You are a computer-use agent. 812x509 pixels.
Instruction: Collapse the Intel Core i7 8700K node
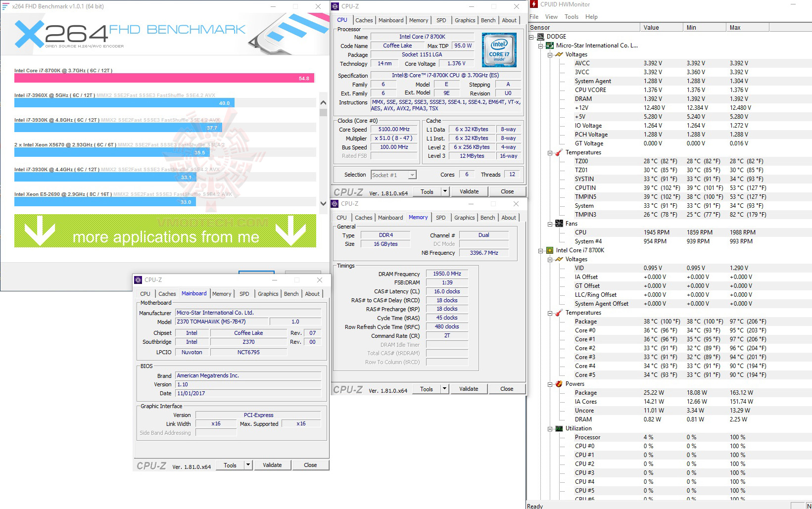(x=541, y=251)
